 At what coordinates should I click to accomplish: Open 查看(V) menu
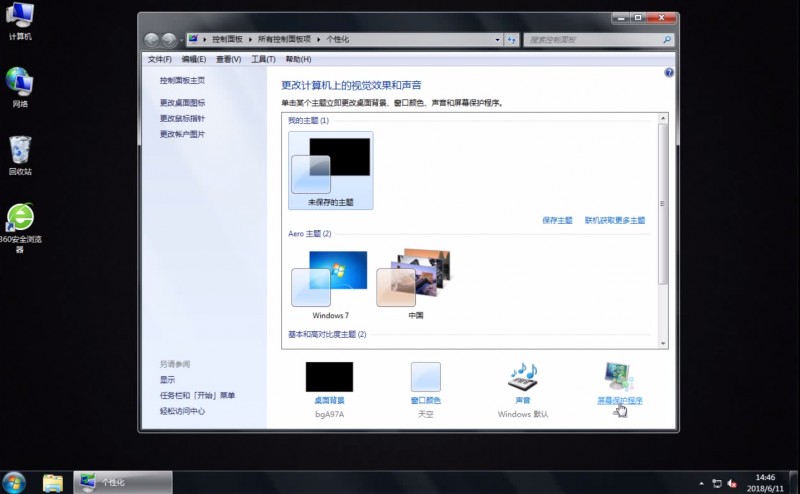coord(229,59)
